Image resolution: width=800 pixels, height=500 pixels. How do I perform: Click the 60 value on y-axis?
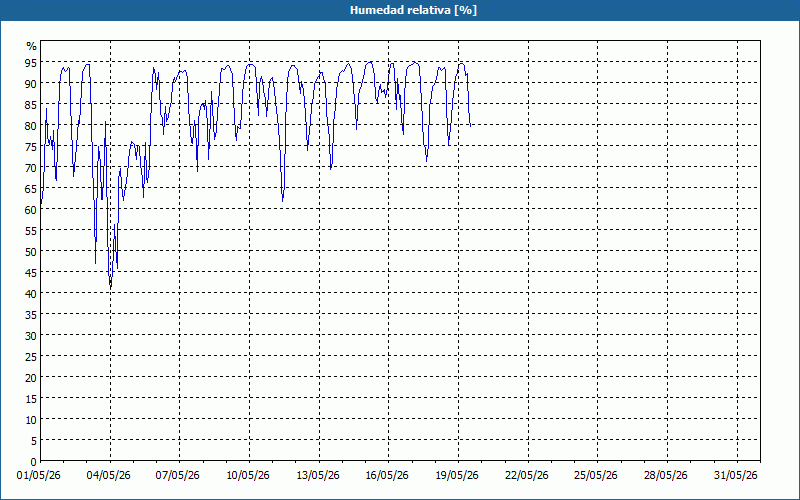pyautogui.click(x=31, y=210)
